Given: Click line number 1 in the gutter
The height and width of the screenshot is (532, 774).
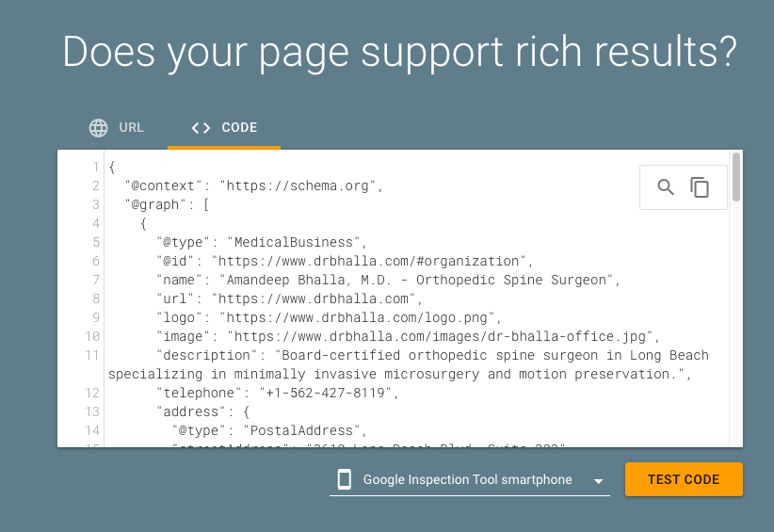Looking at the screenshot, I should point(96,167).
